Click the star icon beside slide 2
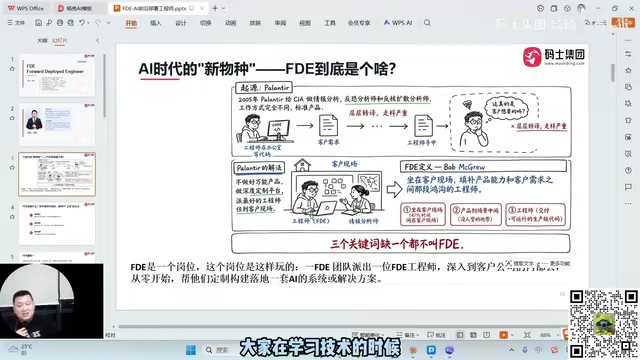 [12, 118]
